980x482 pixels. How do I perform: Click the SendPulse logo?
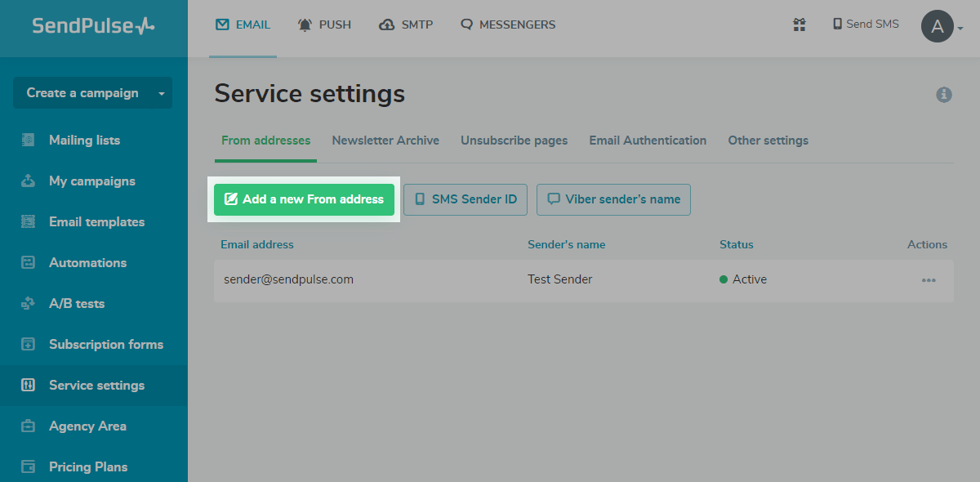pyautogui.click(x=93, y=26)
